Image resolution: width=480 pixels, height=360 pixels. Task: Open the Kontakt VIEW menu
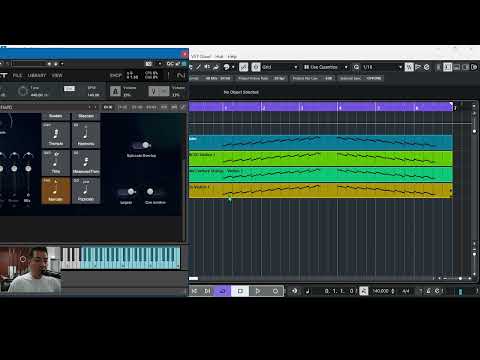[x=57, y=75]
